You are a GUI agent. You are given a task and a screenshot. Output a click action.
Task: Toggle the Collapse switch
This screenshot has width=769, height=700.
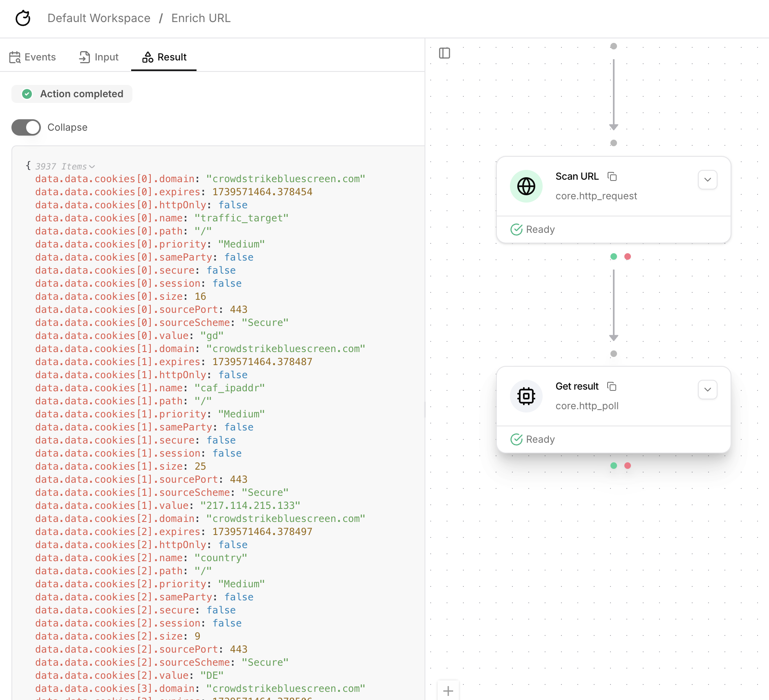26,127
